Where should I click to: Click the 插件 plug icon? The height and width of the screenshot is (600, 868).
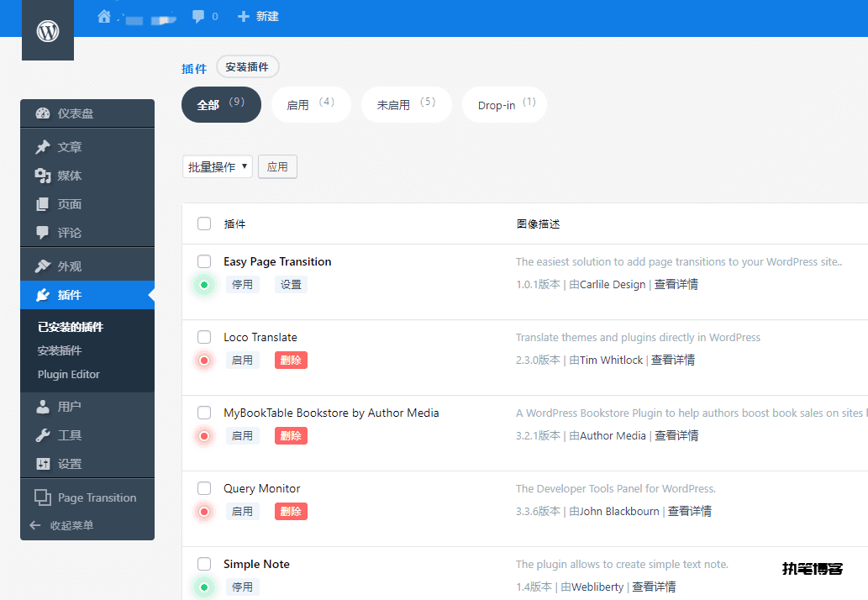pos(43,295)
